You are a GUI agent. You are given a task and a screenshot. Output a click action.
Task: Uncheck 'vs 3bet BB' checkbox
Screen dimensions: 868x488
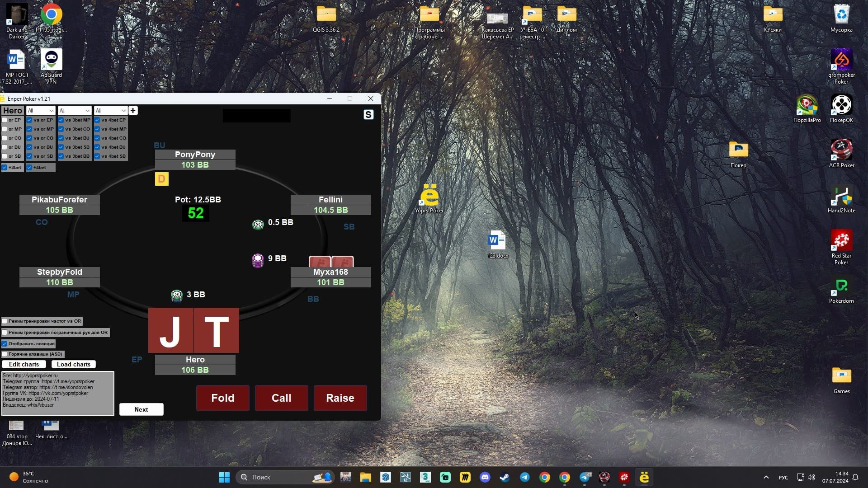click(61, 156)
